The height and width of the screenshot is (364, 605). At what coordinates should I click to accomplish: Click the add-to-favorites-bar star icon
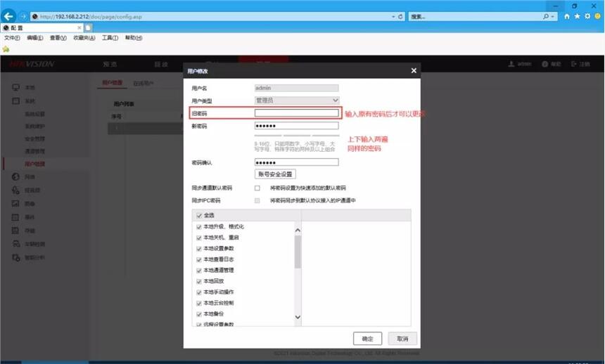click(x=6, y=49)
